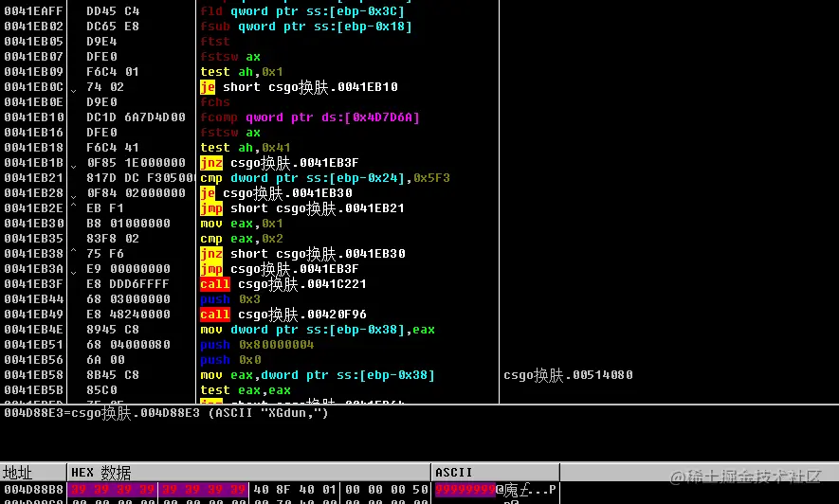Select instruction push 0x80000004
The height and width of the screenshot is (504, 839).
[x=257, y=345]
